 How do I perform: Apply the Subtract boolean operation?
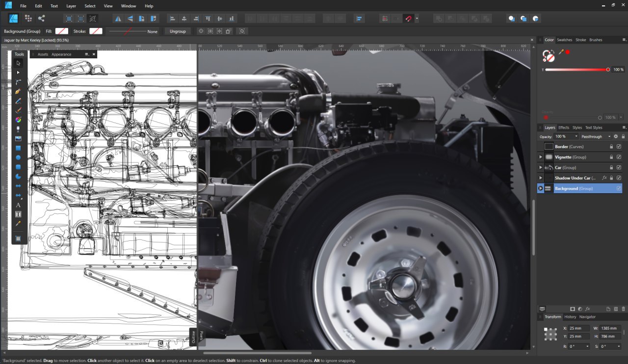[x=450, y=18]
